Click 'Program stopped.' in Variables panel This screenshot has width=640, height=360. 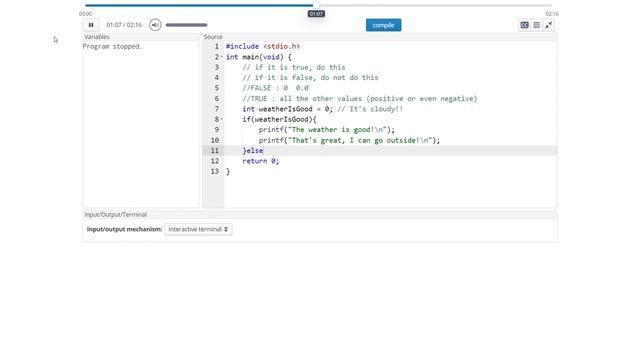(112, 47)
